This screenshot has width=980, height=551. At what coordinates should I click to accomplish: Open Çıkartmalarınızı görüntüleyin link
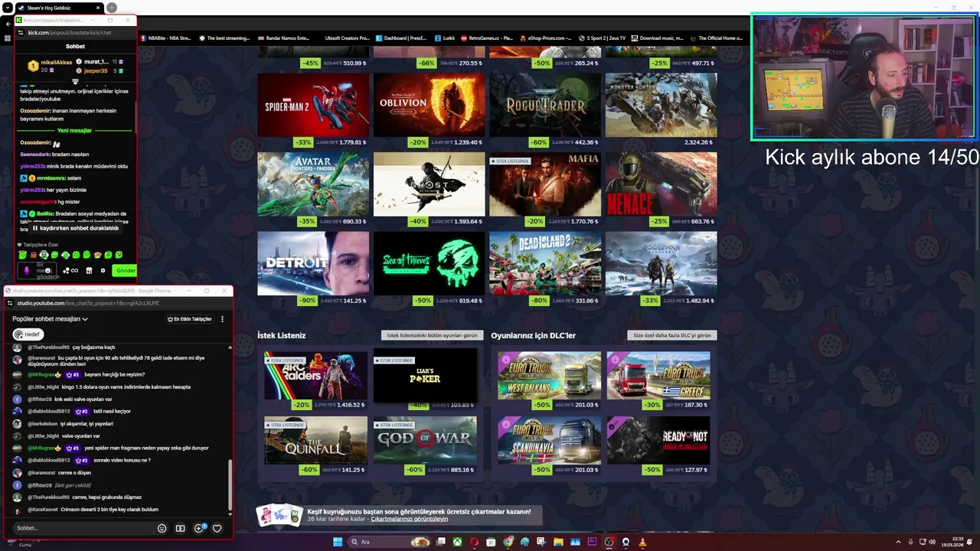pyautogui.click(x=410, y=519)
